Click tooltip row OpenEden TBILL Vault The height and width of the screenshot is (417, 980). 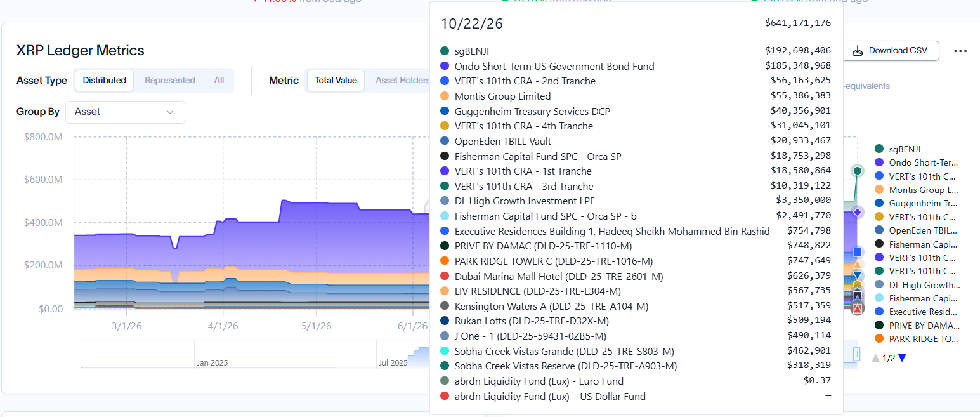click(x=635, y=141)
